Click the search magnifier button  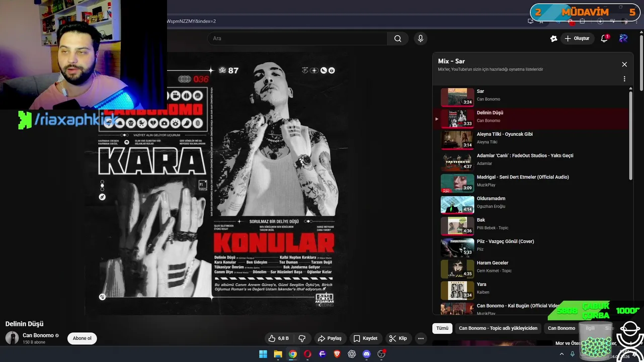(x=397, y=39)
